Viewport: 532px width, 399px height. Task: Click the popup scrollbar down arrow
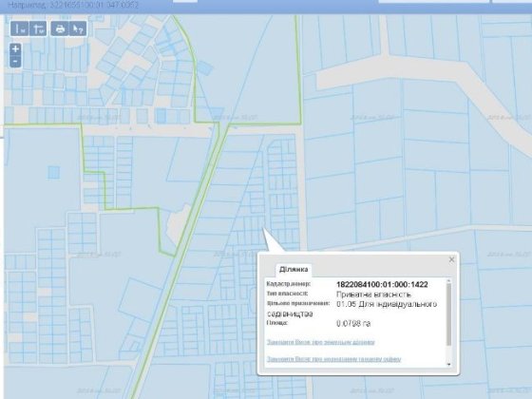(448, 364)
